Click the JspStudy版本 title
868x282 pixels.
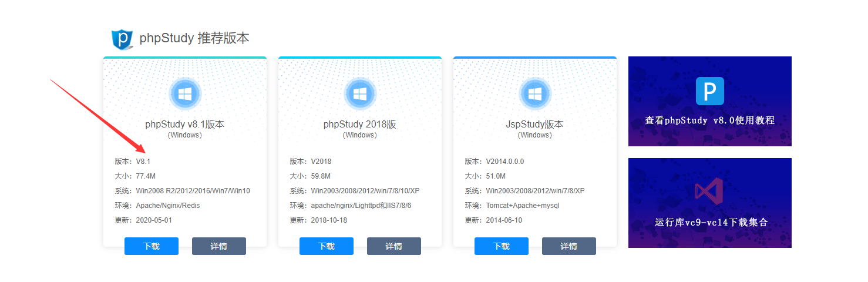[x=535, y=125]
